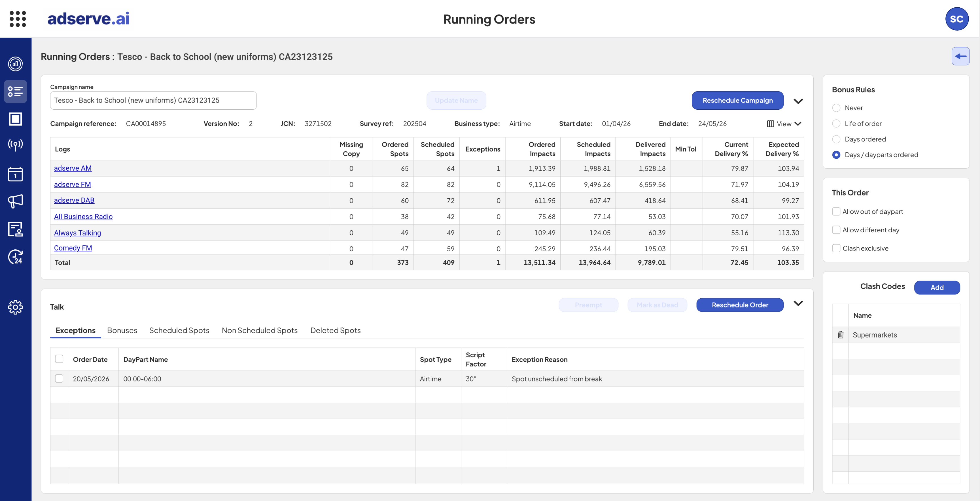Viewport: 980px width, 501px height.
Task: Open the calendar sidebar icon
Action: 16,174
